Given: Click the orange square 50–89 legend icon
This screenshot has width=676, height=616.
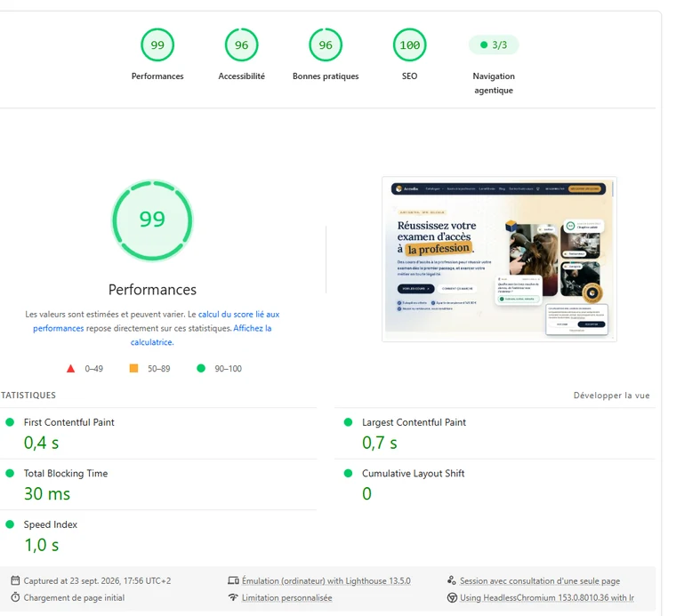Looking at the screenshot, I should 133,368.
